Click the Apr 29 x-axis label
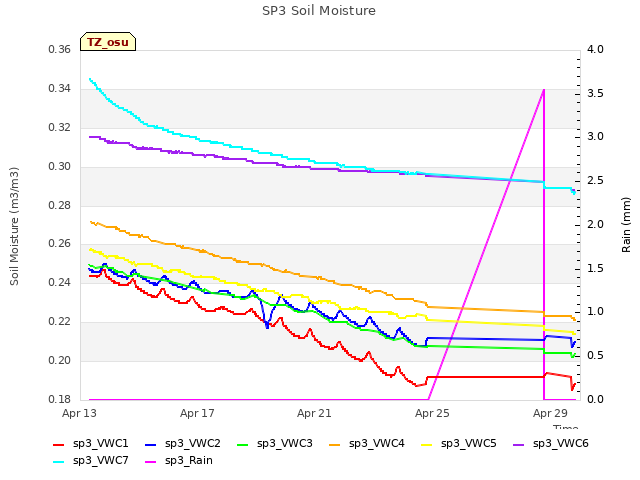This screenshot has width=640, height=480. point(550,413)
